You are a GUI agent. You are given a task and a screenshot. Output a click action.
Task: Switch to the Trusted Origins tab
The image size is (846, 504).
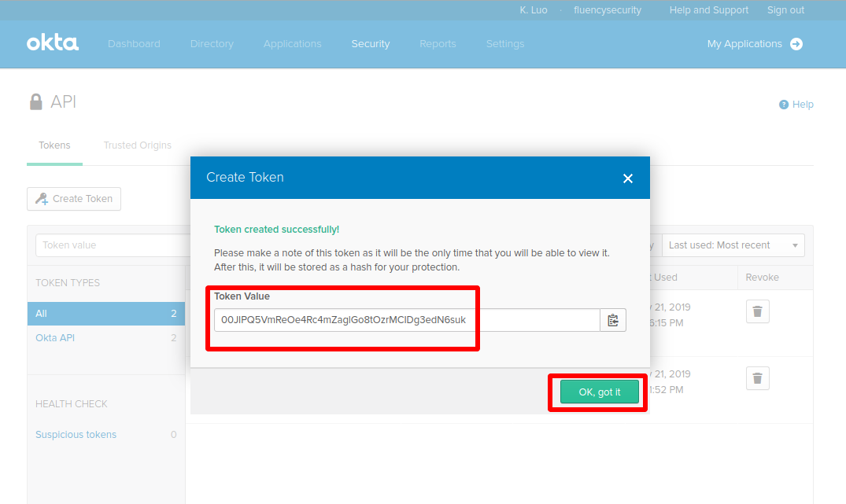pyautogui.click(x=138, y=145)
